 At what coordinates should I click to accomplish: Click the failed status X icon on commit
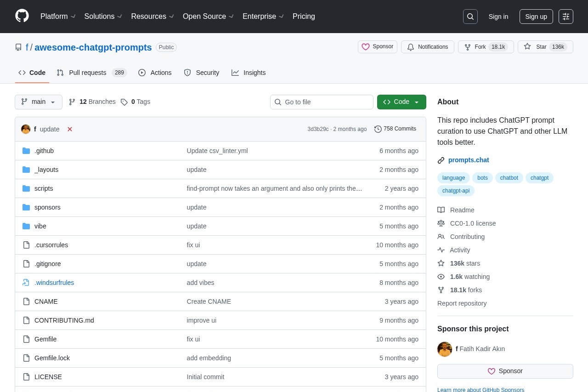pos(70,129)
